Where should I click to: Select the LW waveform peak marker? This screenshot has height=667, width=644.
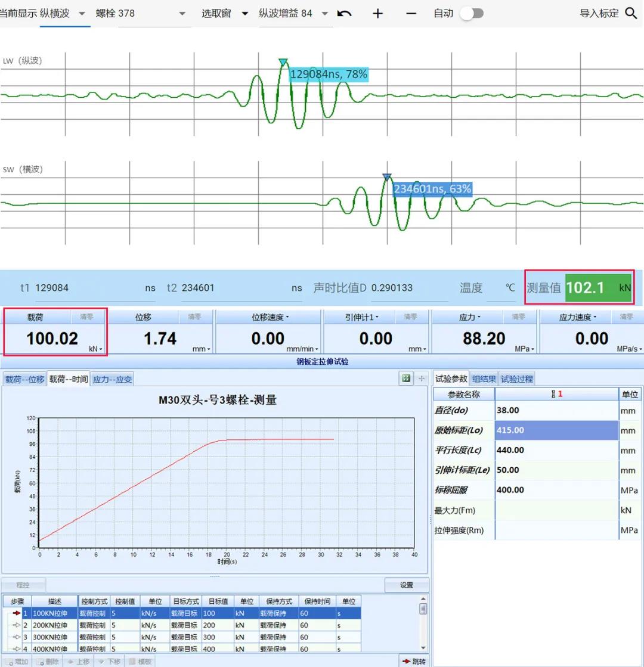283,62
